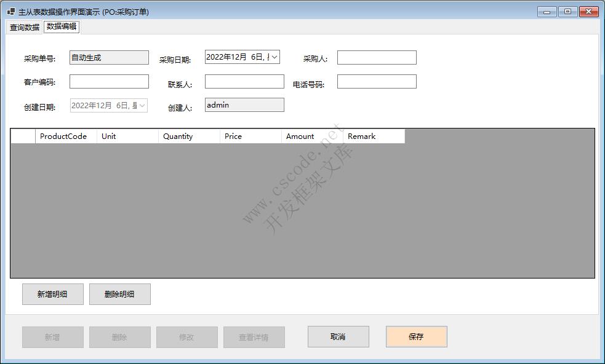
Task: Save the order with 保存 button
Action: click(416, 337)
